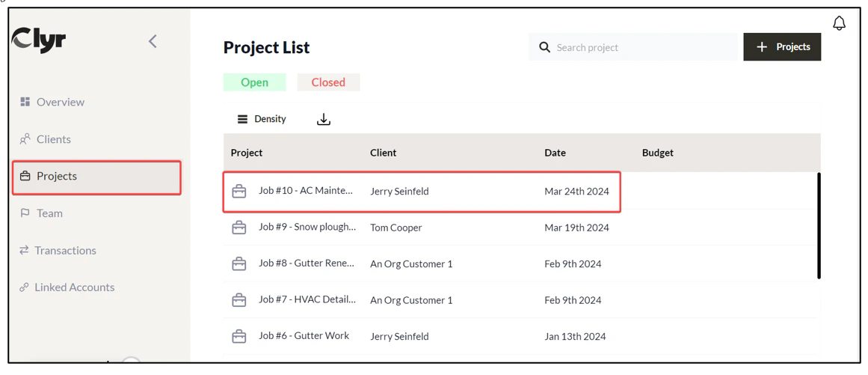The height and width of the screenshot is (375, 868).
Task: Click the briefcase icon for Job #10
Action: pos(238,192)
